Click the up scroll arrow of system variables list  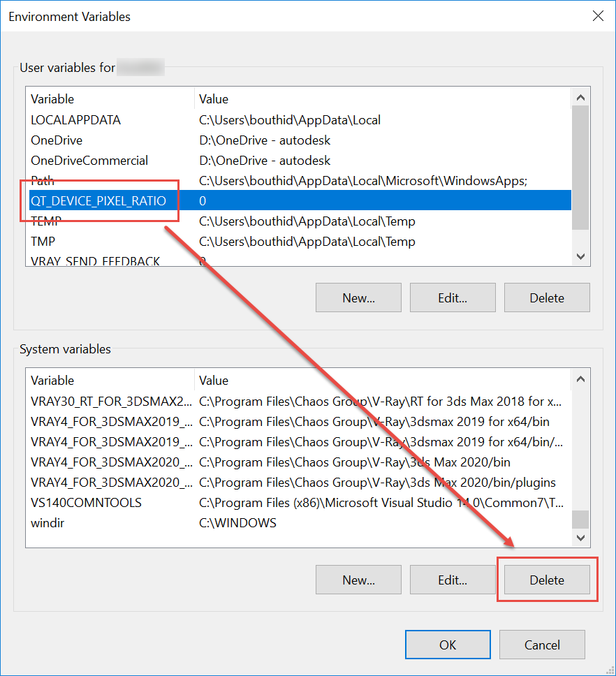[x=580, y=379]
